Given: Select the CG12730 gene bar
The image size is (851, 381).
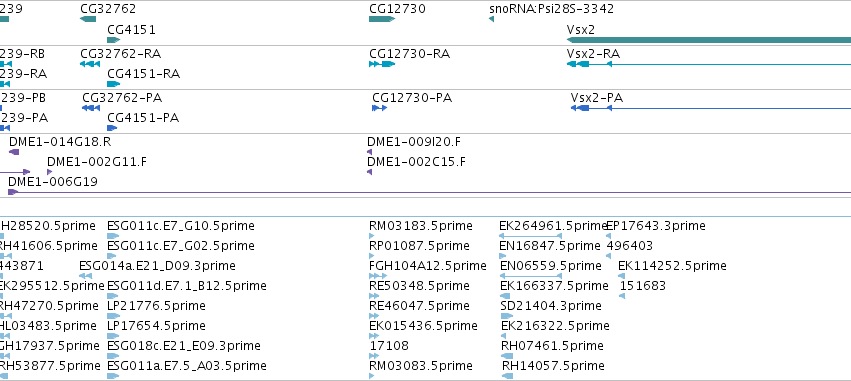Looking at the screenshot, I should 382,19.
